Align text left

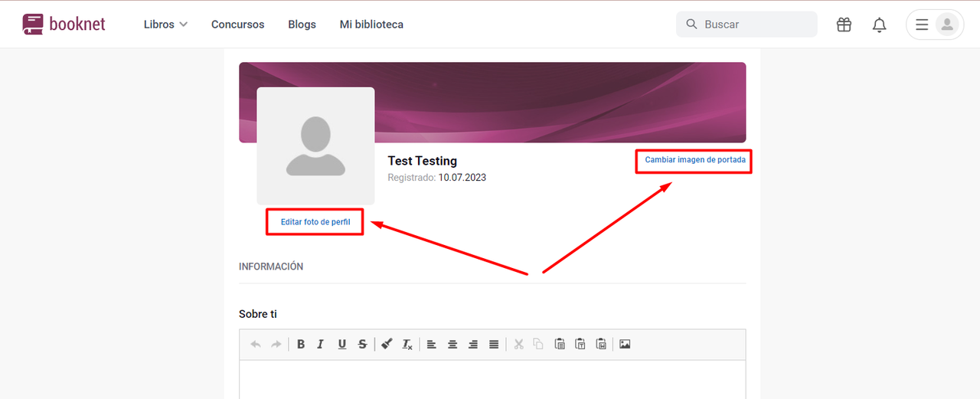(432, 345)
